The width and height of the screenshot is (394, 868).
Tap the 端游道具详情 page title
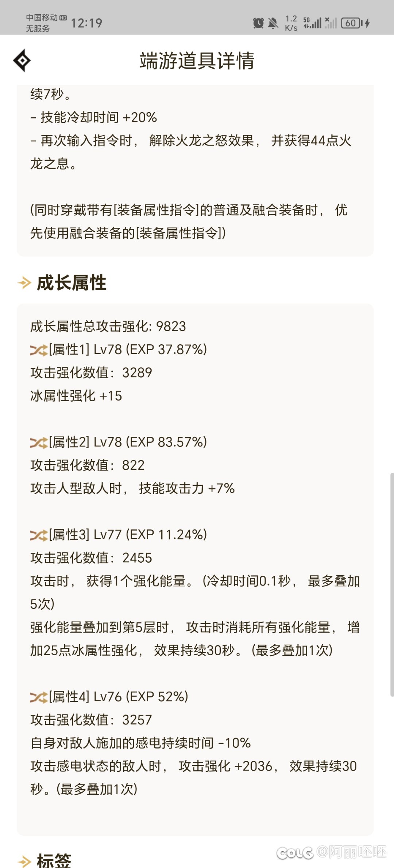(x=197, y=60)
